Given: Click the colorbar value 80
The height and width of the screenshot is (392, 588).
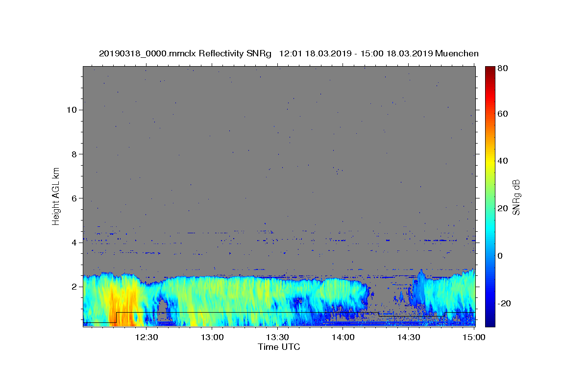Looking at the screenshot, I should (x=503, y=69).
